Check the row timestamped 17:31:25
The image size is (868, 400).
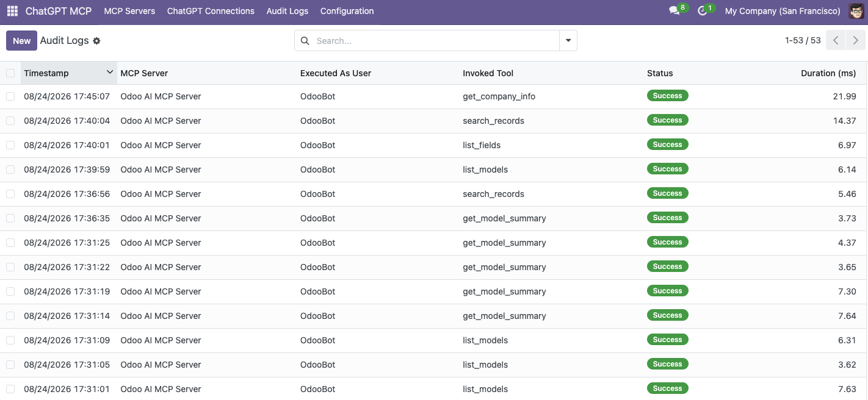point(10,243)
